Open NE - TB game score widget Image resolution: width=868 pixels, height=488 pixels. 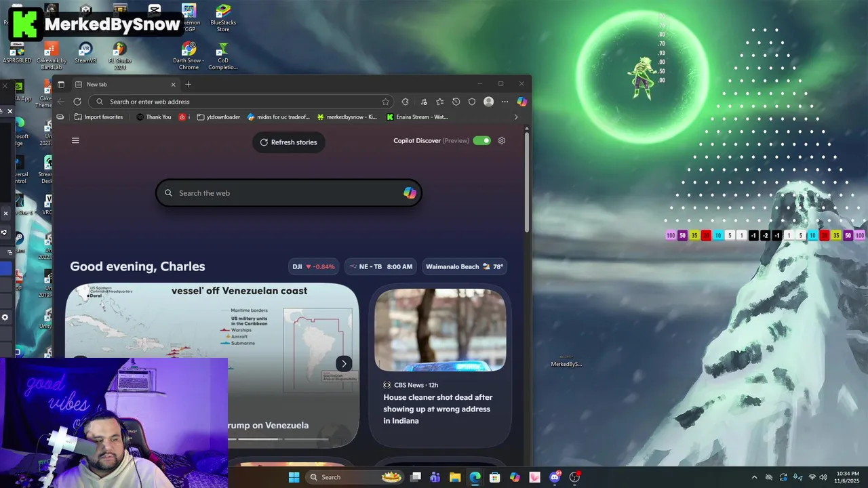coord(380,266)
